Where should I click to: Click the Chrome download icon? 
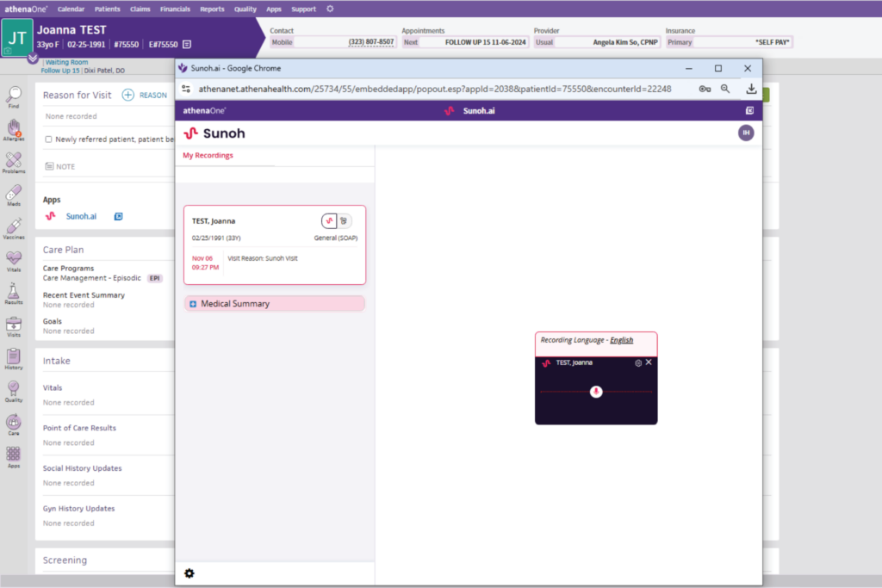pyautogui.click(x=751, y=89)
